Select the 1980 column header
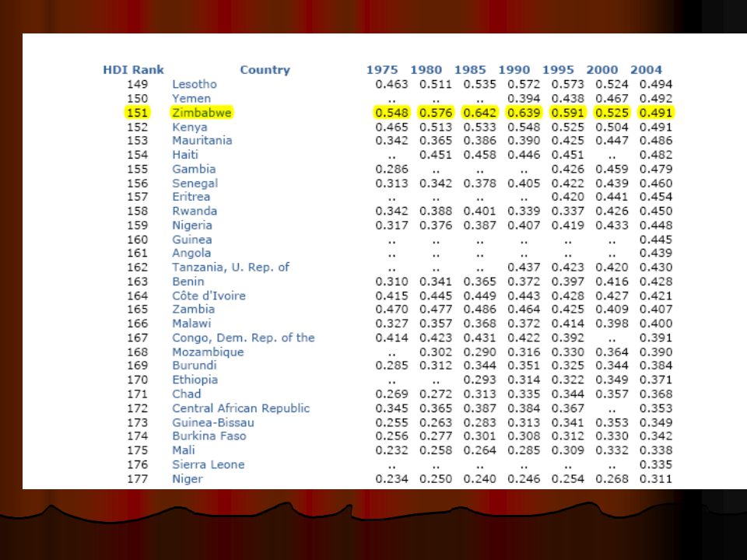Screen dimensions: 747x560 [x=426, y=70]
